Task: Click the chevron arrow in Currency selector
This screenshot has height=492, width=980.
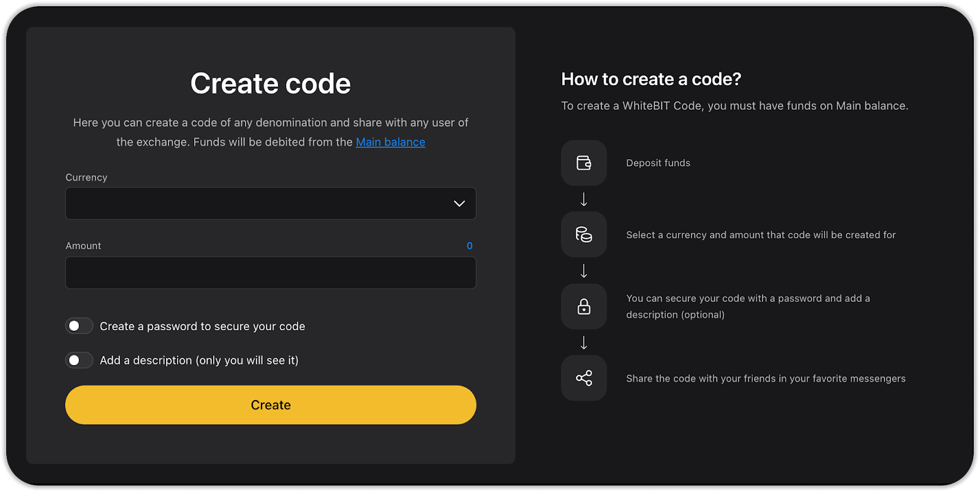Action: click(x=459, y=203)
